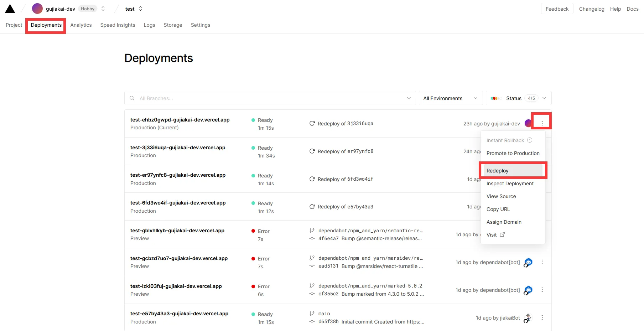Screen dimensions: 644x331
Task: Click redeploy icon beside e57by43a3
Action: point(312,207)
